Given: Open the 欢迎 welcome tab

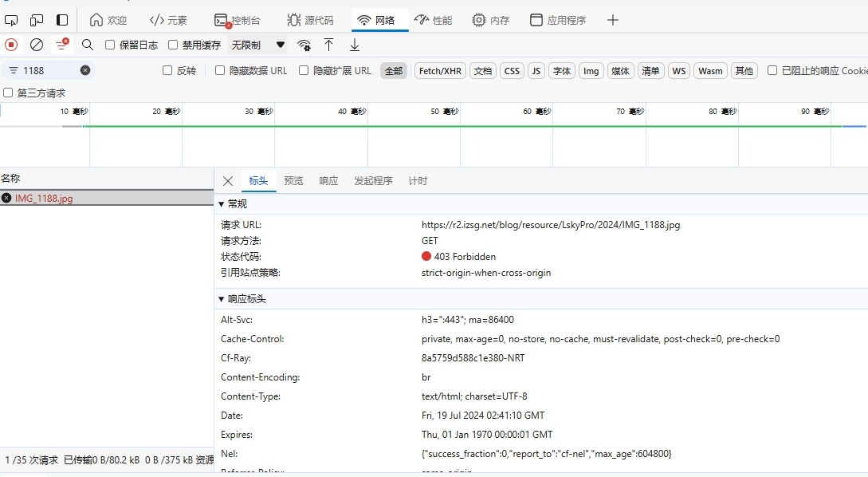Looking at the screenshot, I should pyautogui.click(x=108, y=21).
